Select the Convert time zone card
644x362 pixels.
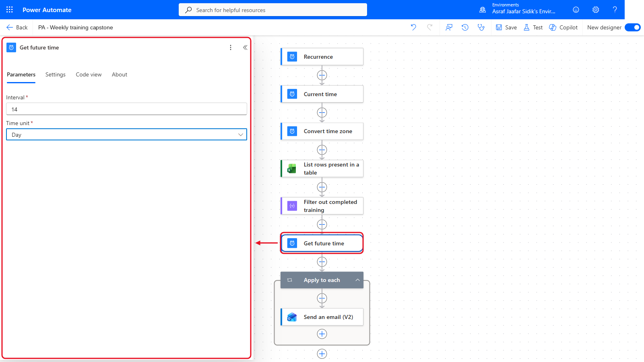tap(322, 131)
